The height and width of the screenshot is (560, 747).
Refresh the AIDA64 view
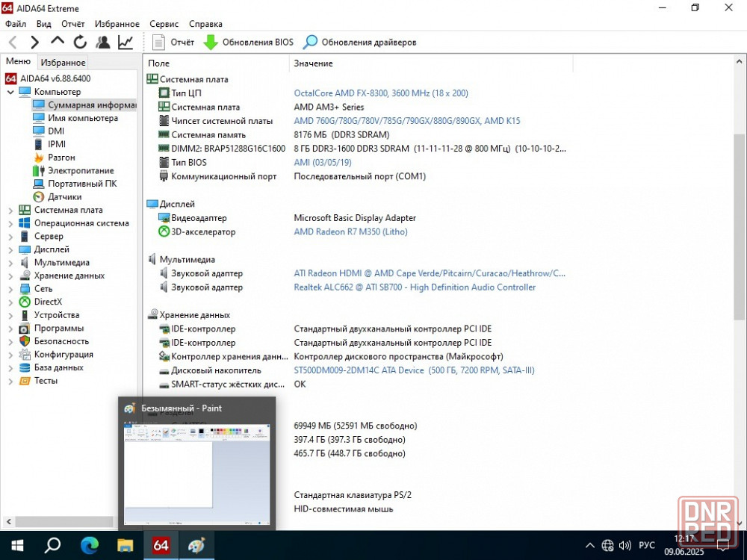click(80, 43)
